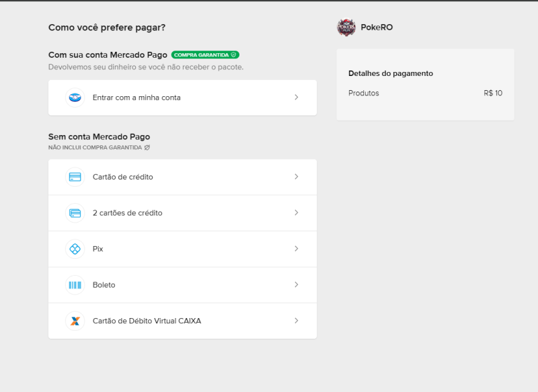Choose Cartão de crédito payment method
This screenshot has height=392, width=538.
click(123, 177)
